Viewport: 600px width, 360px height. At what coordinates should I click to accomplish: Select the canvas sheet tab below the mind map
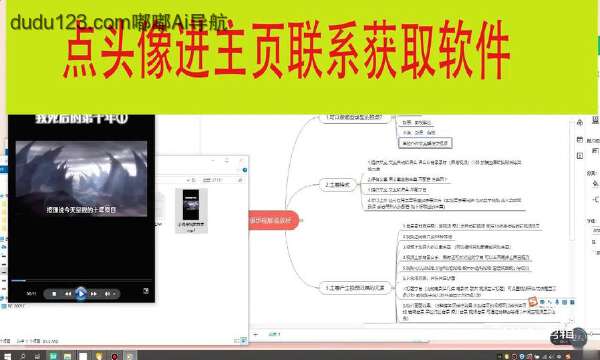click(274, 334)
